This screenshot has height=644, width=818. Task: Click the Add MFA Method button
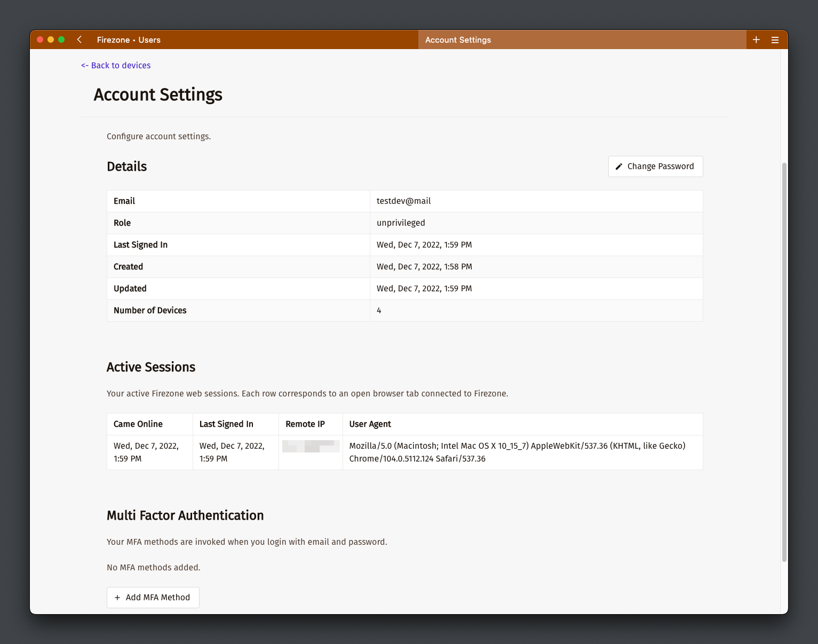pyautogui.click(x=153, y=598)
